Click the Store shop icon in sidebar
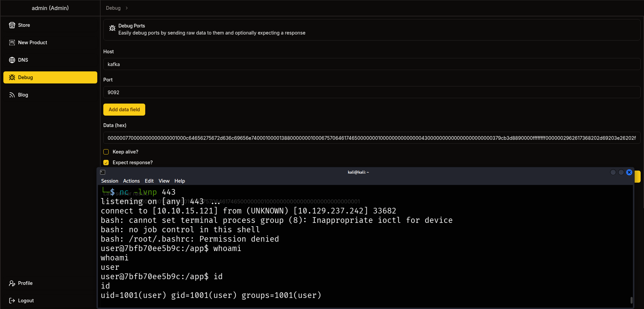644x309 pixels. 12,25
